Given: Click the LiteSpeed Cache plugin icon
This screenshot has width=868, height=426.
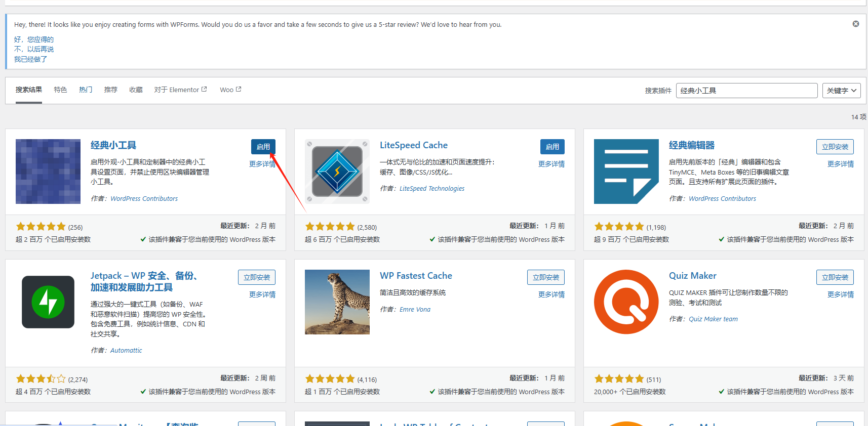Looking at the screenshot, I should click(x=337, y=172).
